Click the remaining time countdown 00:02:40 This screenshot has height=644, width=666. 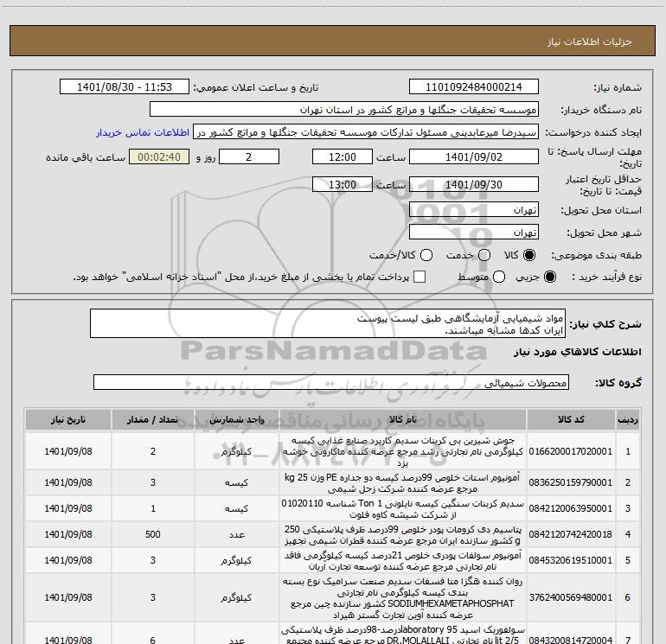pos(159,156)
